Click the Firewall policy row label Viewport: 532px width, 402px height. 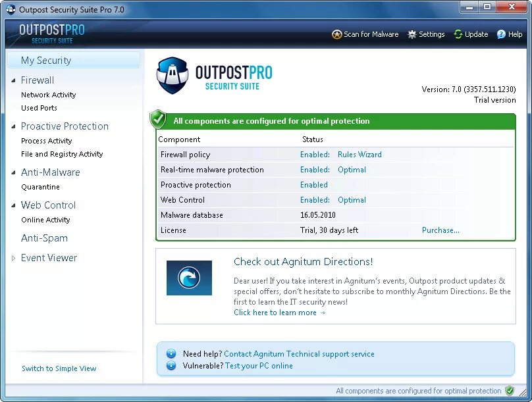pos(185,155)
